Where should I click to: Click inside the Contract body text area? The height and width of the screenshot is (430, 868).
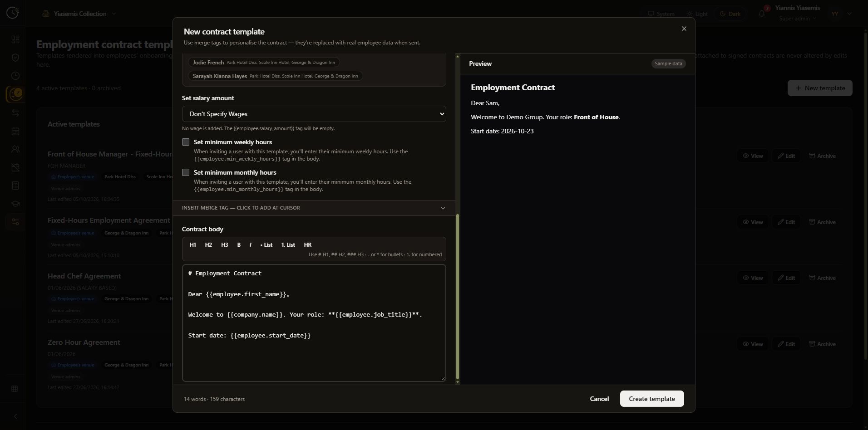(314, 323)
